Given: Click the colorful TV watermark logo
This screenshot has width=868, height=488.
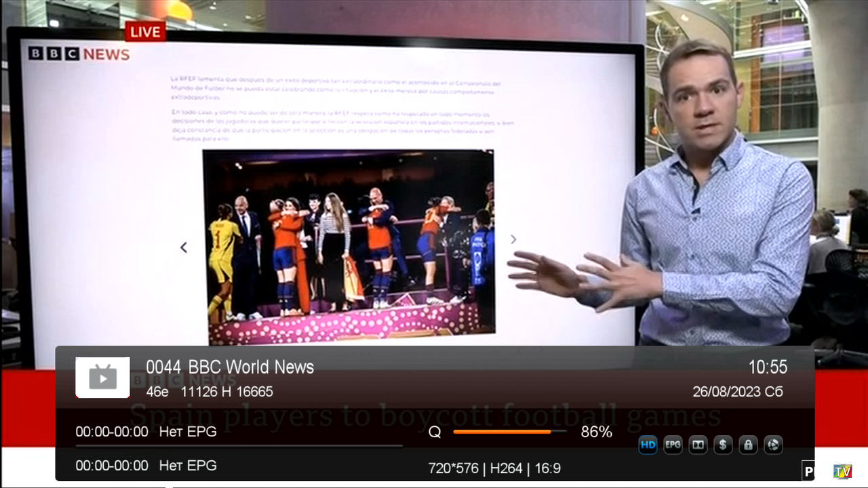Looking at the screenshot, I should point(842,471).
